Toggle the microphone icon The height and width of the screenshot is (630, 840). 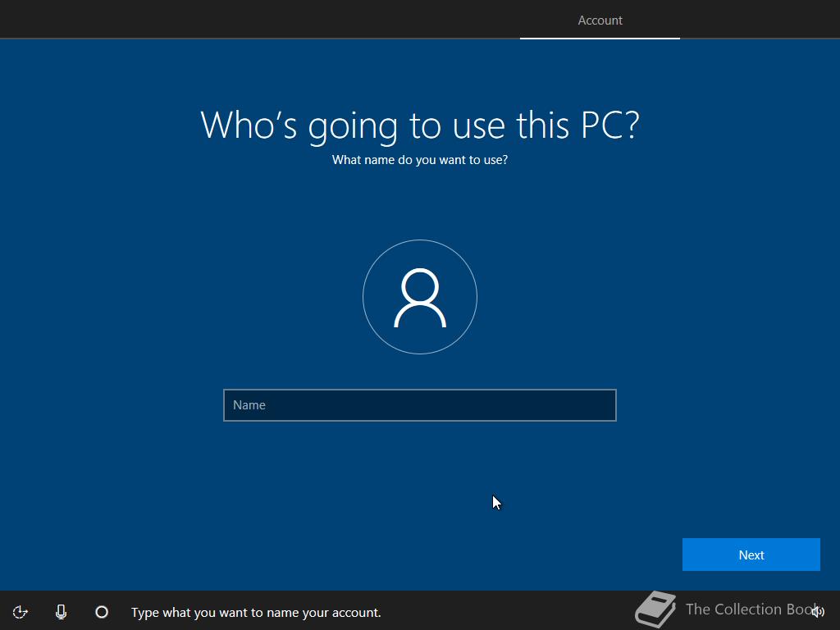coord(61,612)
